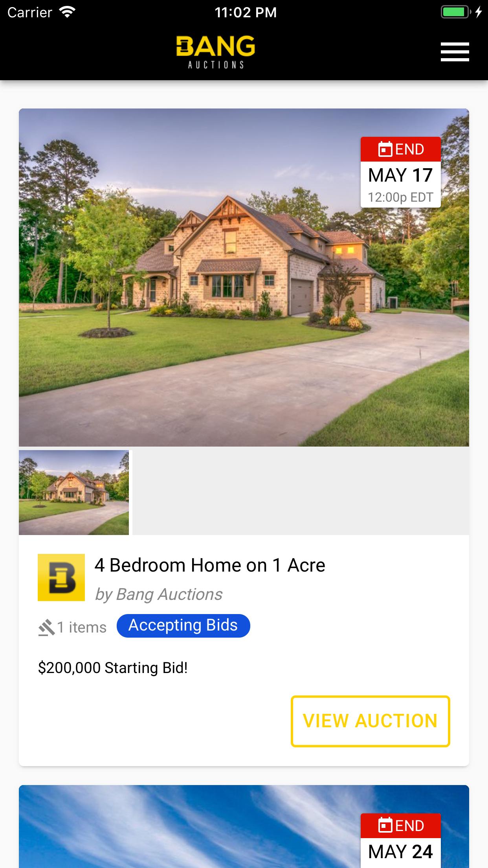The image size is (488, 868).
Task: Open the by Bang Auctions seller link
Action: 159,594
